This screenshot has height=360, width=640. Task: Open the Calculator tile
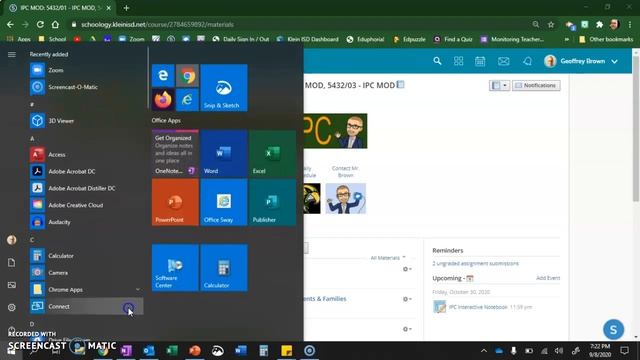224,268
